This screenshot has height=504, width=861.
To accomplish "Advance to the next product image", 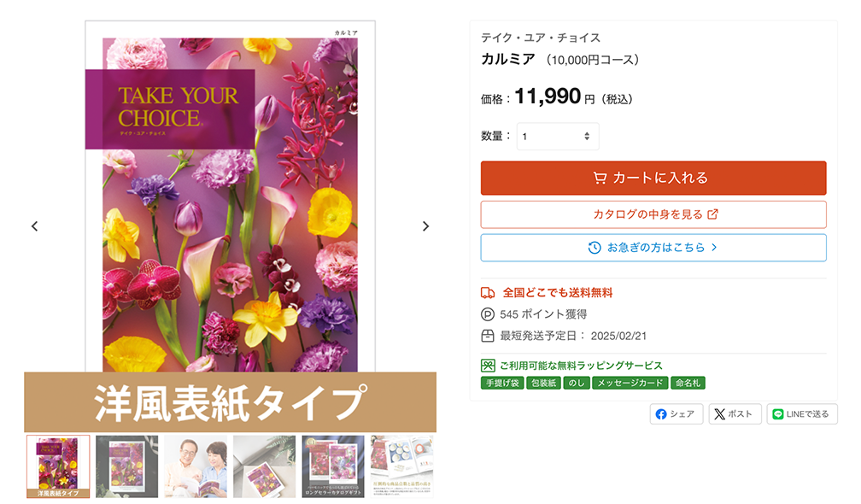I will point(425,226).
